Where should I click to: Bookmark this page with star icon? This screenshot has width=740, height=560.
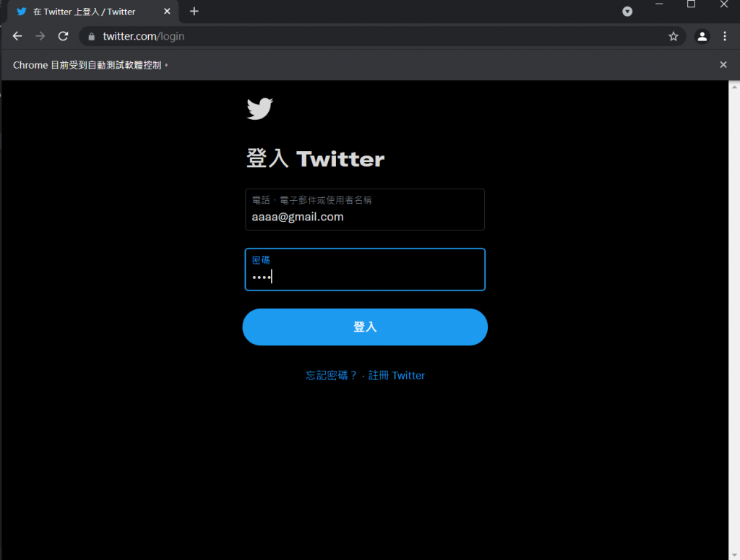[x=674, y=36]
